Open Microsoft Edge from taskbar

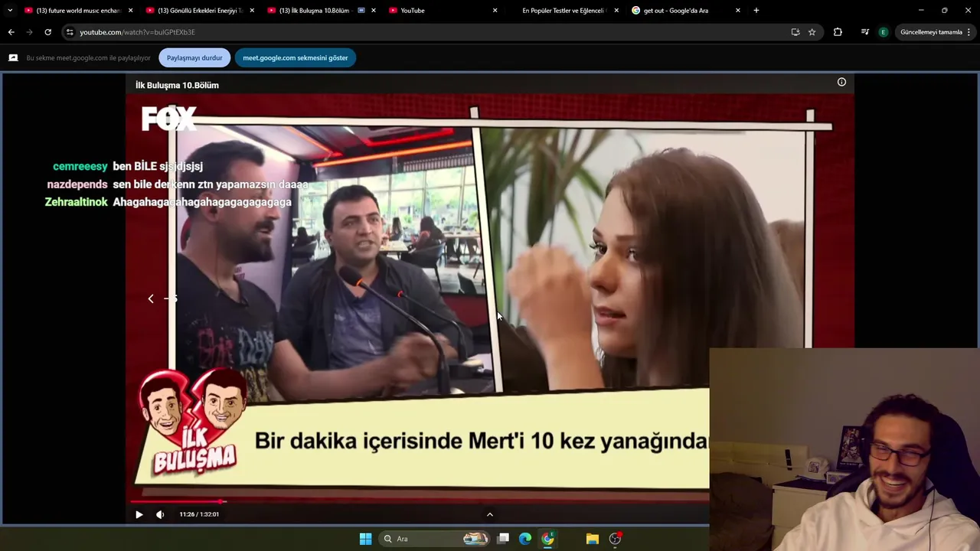[x=525, y=539]
